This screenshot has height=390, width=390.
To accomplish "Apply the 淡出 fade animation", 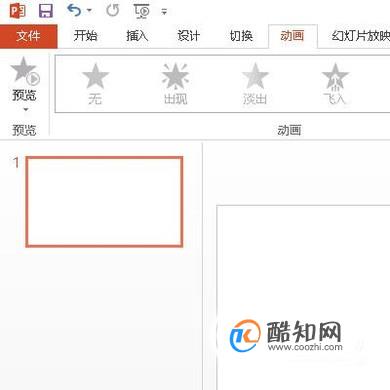I will coord(255,84).
